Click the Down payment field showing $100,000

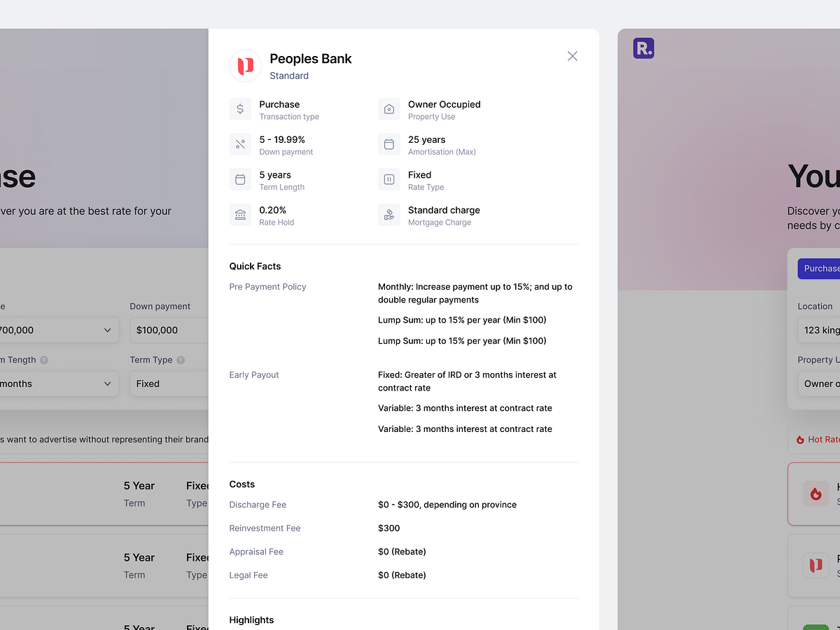tap(169, 330)
